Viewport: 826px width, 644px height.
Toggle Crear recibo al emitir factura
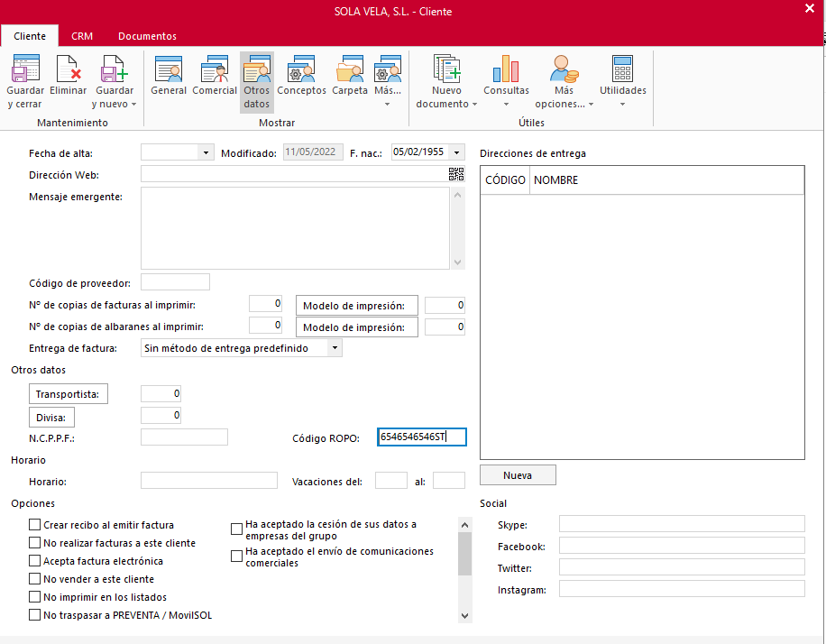point(35,524)
